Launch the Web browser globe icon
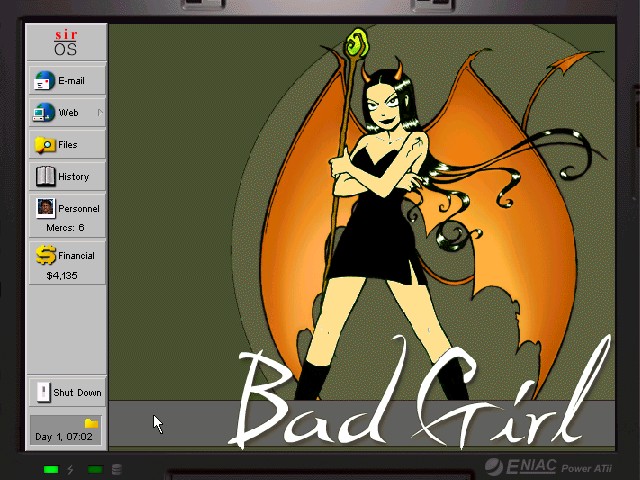Screen dimensions: 640x480 [44, 113]
